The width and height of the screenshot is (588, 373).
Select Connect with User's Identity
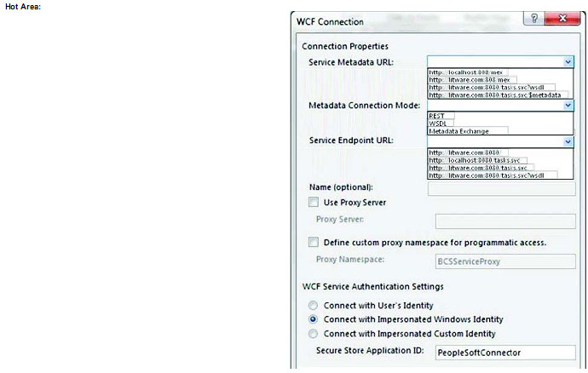coord(314,305)
